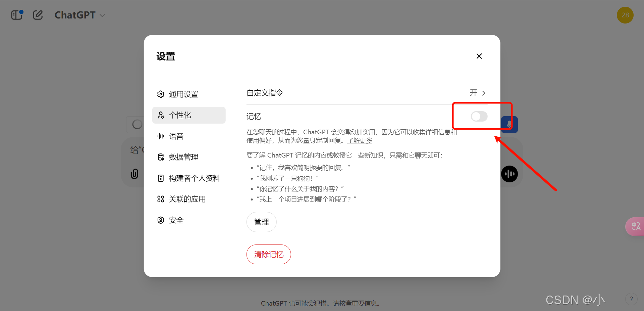Click the 关联的应用 grid icon
The image size is (644, 311).
point(161,199)
